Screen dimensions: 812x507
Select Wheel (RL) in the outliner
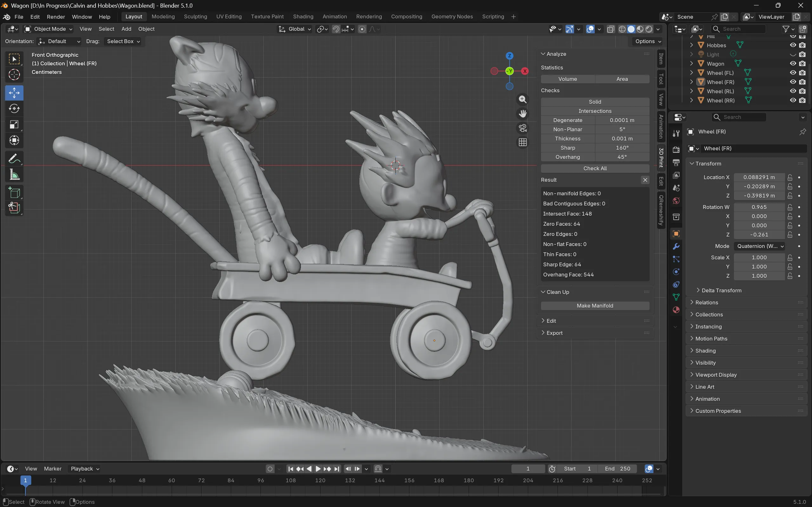tap(720, 91)
